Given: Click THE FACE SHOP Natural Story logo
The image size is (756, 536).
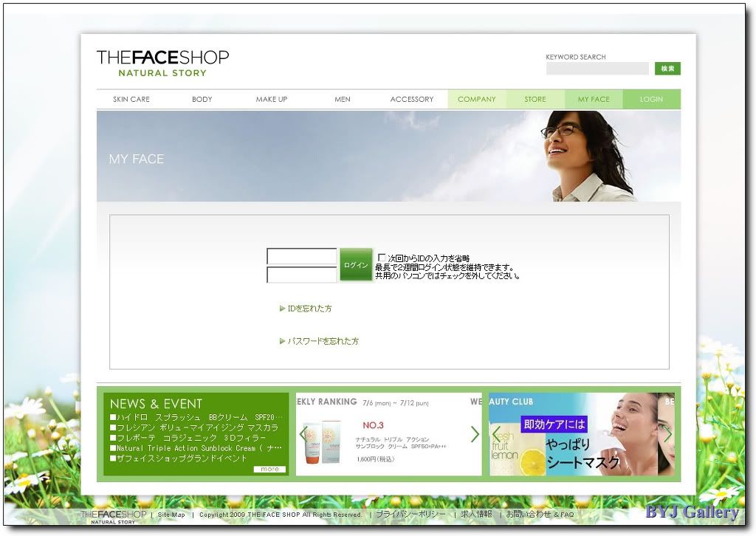Looking at the screenshot, I should 162,63.
